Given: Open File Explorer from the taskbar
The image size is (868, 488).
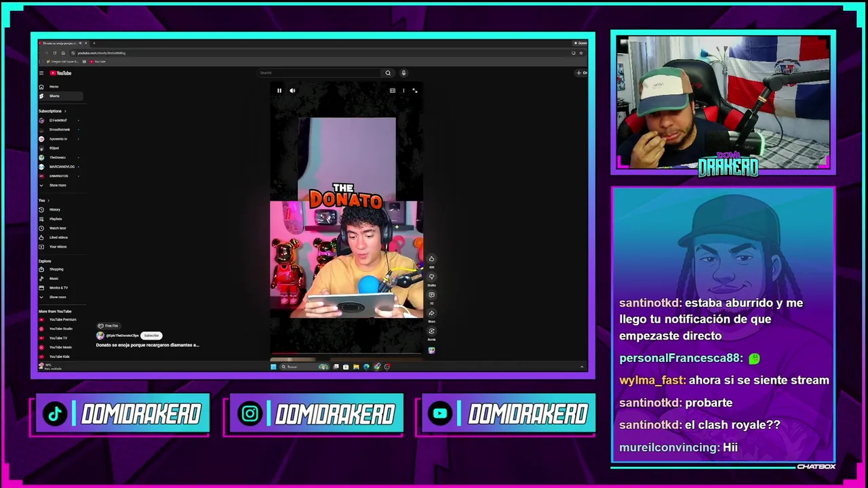Looking at the screenshot, I should click(x=356, y=367).
